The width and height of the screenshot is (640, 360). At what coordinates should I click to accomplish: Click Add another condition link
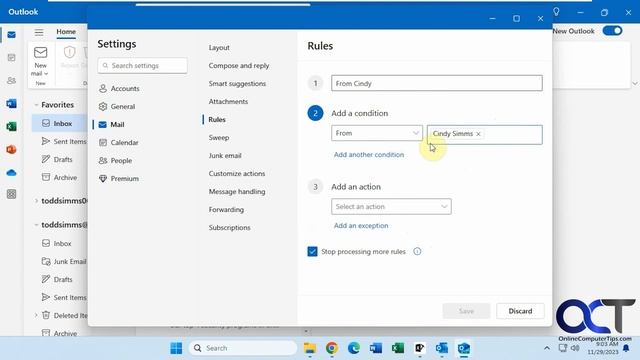[369, 155]
